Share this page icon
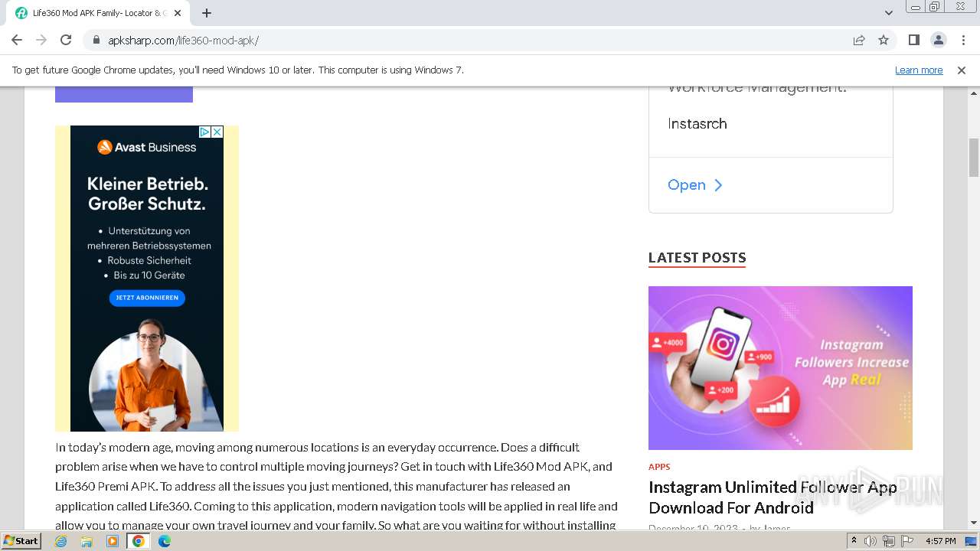Viewport: 980px width, 551px height. [x=859, y=40]
